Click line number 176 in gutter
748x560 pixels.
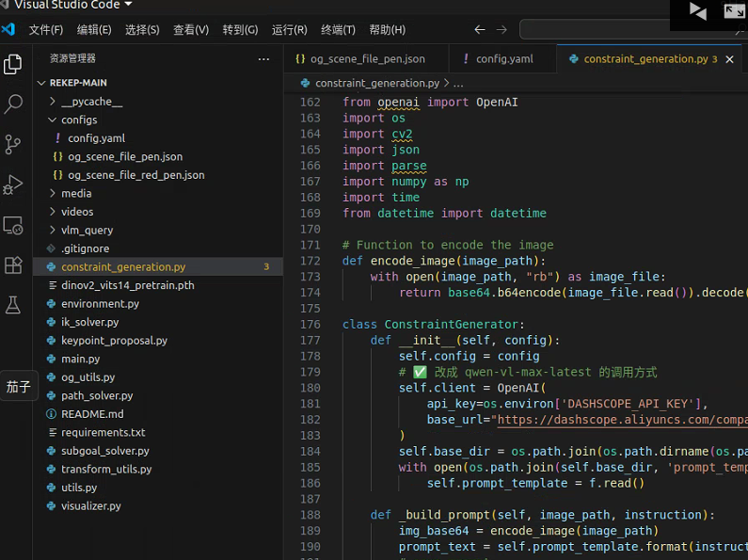pyautogui.click(x=310, y=325)
